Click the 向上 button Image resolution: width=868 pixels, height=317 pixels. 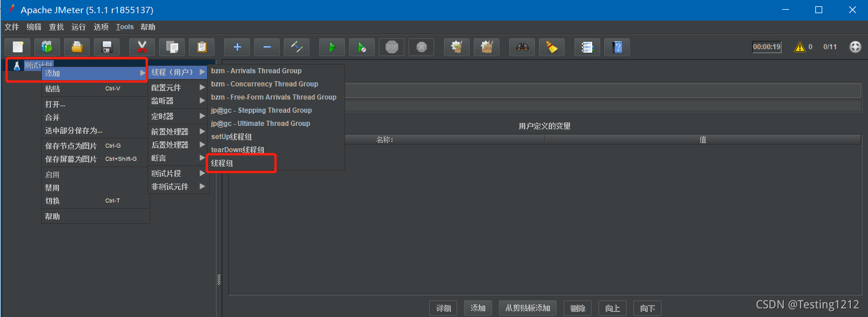point(612,308)
